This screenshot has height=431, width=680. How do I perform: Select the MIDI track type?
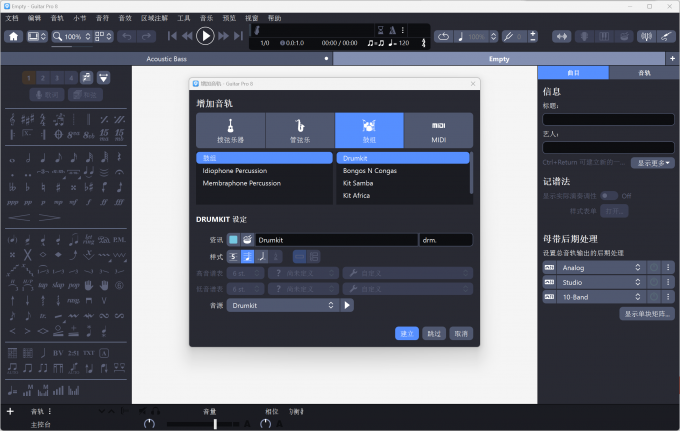438,130
